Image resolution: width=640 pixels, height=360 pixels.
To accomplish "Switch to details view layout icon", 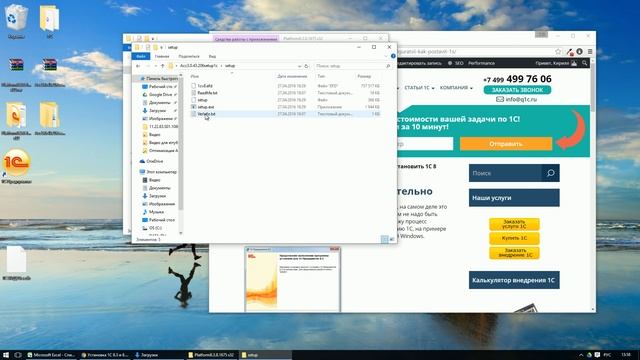I will pyautogui.click(x=384, y=239).
